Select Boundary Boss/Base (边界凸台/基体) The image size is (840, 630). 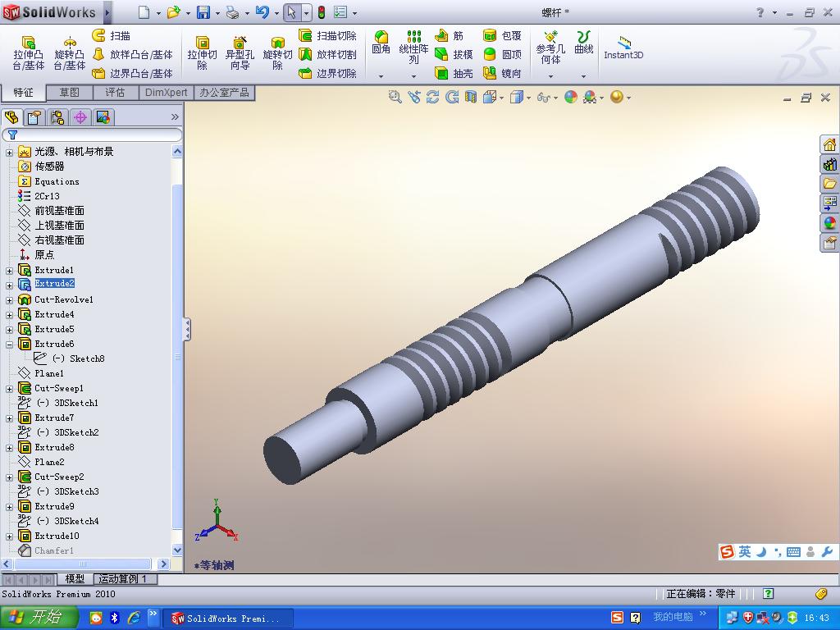coord(132,73)
